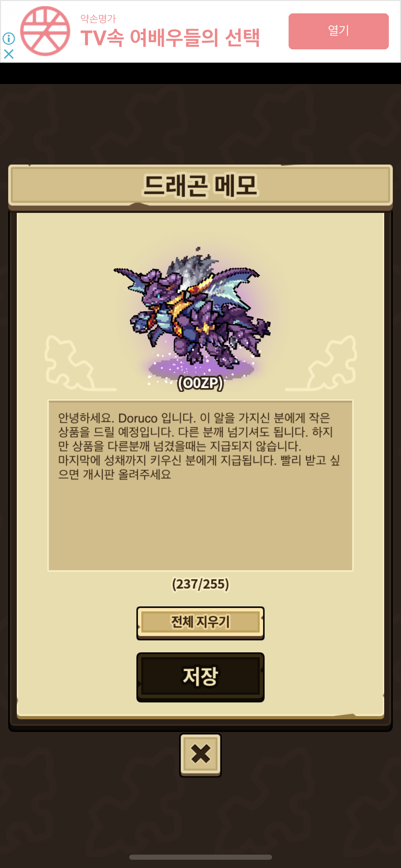Tap the 저장 save button
This screenshot has height=868, width=401.
[200, 677]
